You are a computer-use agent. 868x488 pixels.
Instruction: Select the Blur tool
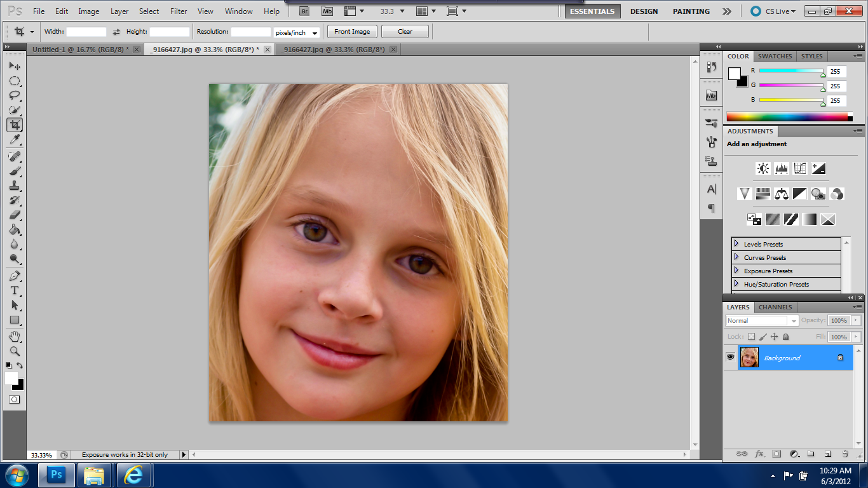[x=15, y=244]
